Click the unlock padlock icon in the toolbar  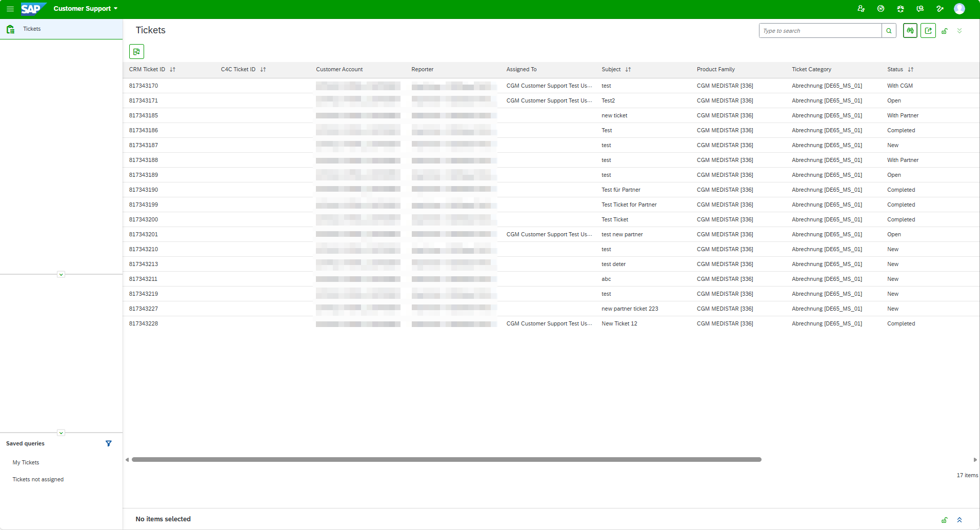944,30
